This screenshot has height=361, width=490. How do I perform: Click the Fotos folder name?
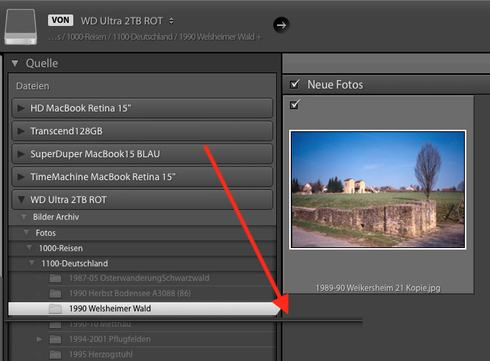(x=46, y=233)
